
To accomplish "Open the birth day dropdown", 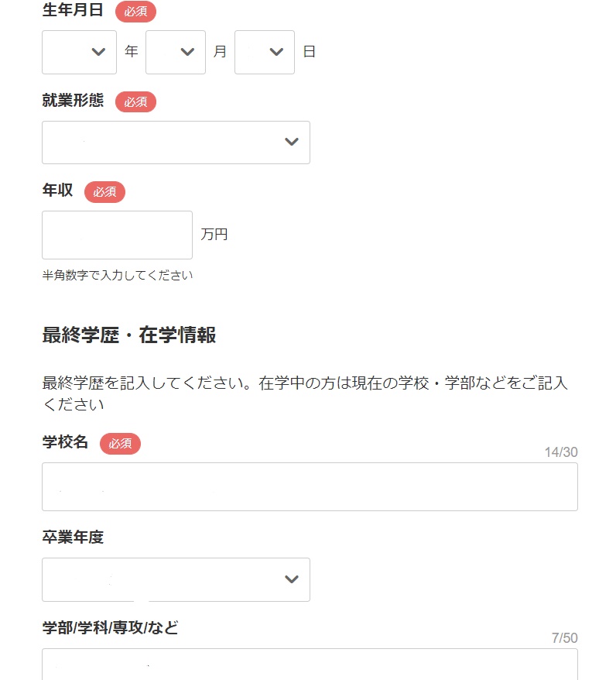I will point(264,52).
